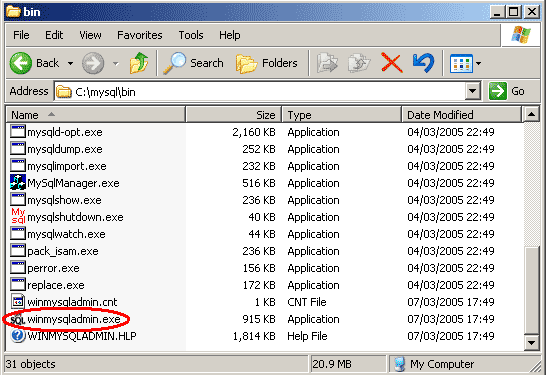Sort by Date Modified column header
Screen dimensions: 546x375
pos(462,115)
